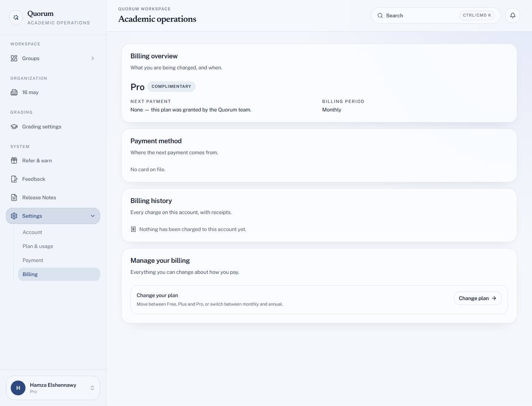Open Refer & earn
532x406 pixels.
click(53, 161)
